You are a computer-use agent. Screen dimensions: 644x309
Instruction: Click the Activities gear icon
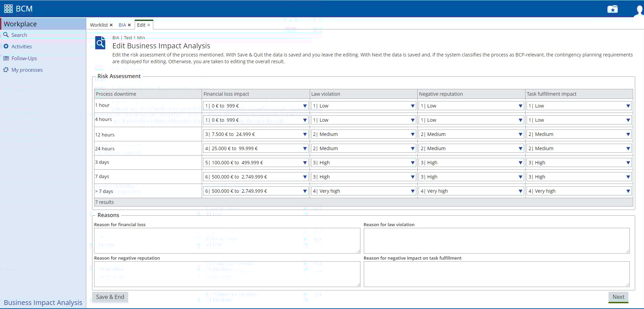[6, 46]
